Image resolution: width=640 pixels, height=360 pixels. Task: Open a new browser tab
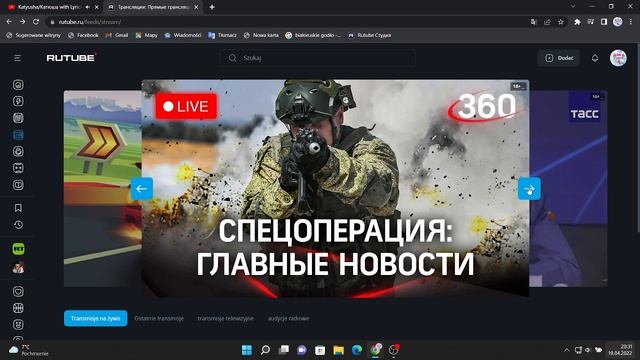(212, 7)
